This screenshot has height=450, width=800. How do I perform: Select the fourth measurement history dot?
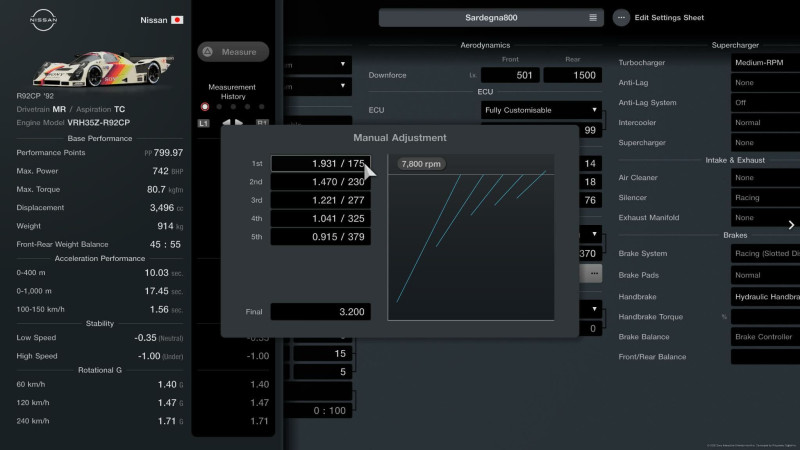247,107
